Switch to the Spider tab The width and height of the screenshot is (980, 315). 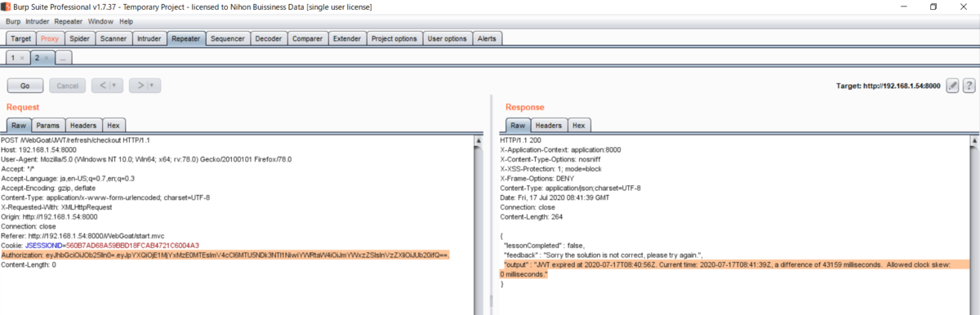(x=79, y=38)
